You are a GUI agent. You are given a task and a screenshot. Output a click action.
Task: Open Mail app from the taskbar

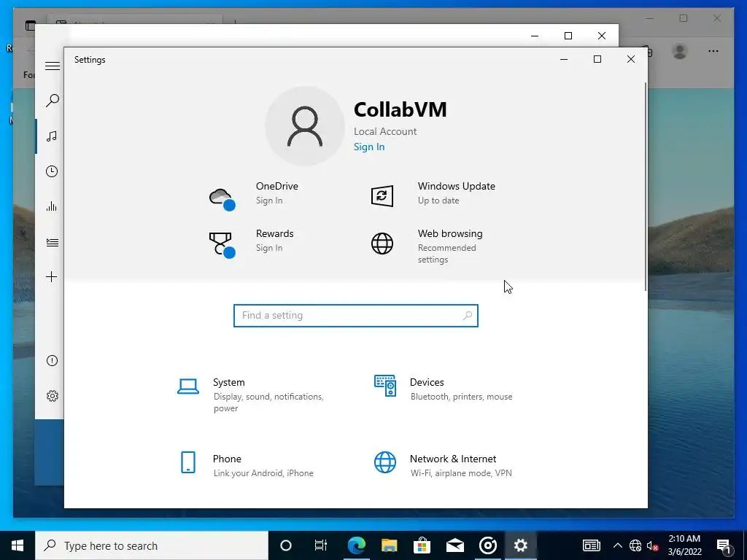pos(455,545)
